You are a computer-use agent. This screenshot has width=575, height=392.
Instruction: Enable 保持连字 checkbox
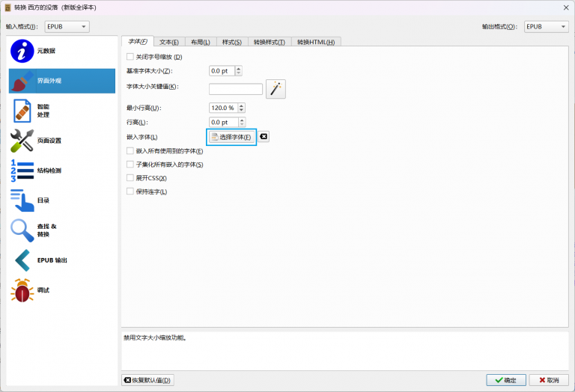130,192
